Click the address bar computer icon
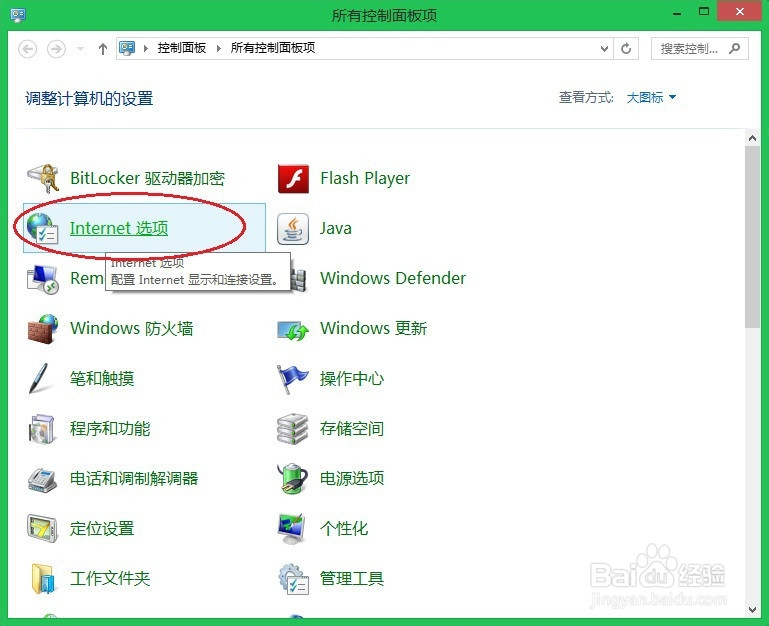The image size is (769, 626). click(127, 48)
